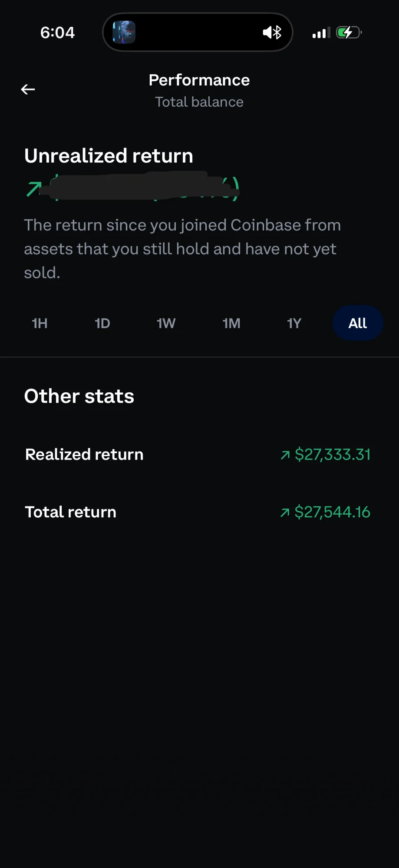This screenshot has width=399, height=868.
Task: Tap the Performance page title
Action: tap(199, 80)
